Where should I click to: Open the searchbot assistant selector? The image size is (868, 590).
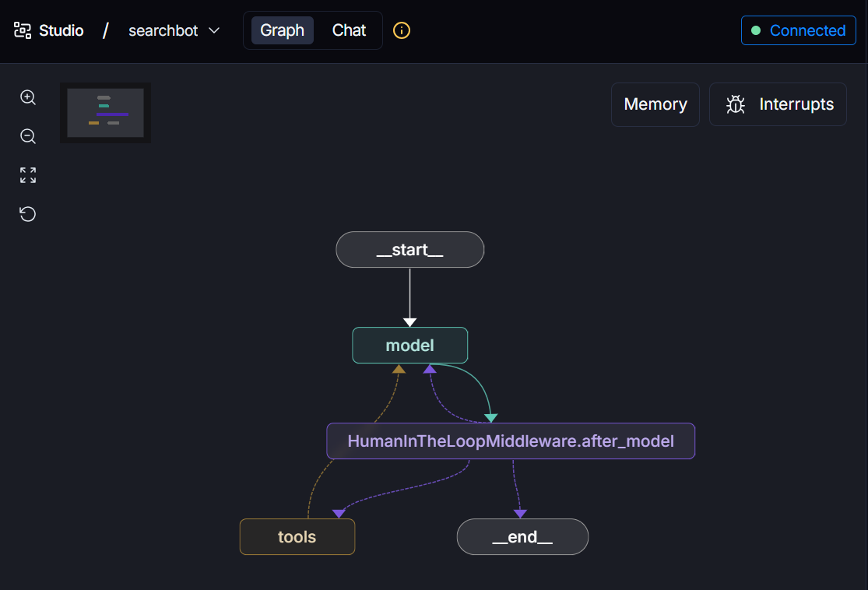pyautogui.click(x=163, y=30)
